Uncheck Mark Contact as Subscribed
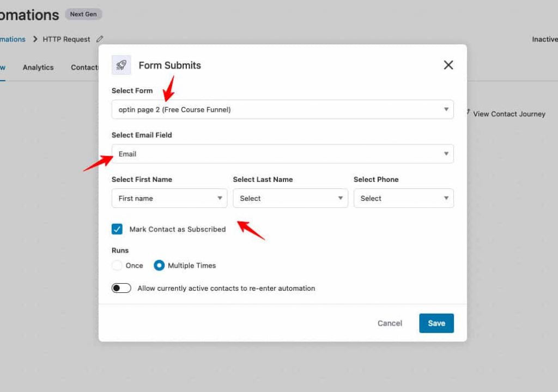Image resolution: width=558 pixels, height=392 pixels. point(117,229)
